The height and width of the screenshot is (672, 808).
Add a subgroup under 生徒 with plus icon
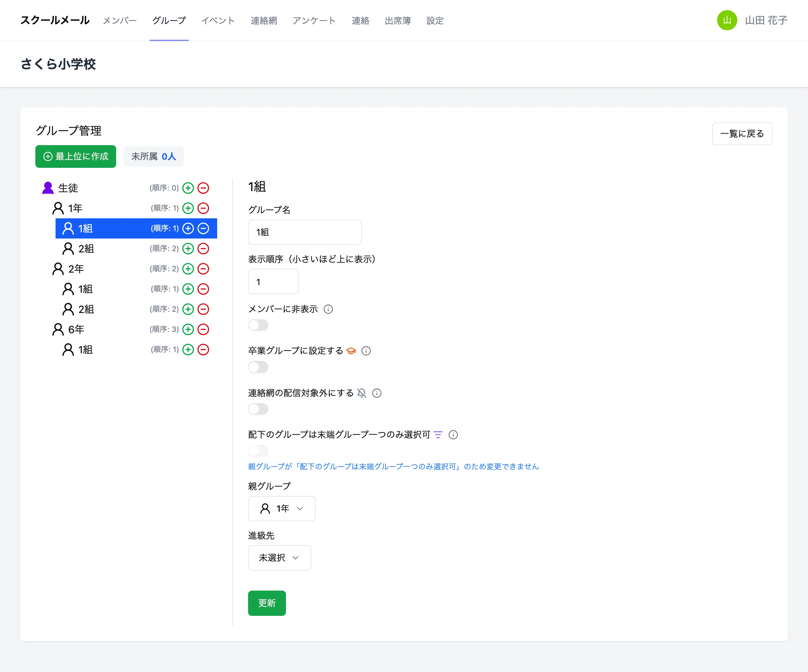(188, 188)
